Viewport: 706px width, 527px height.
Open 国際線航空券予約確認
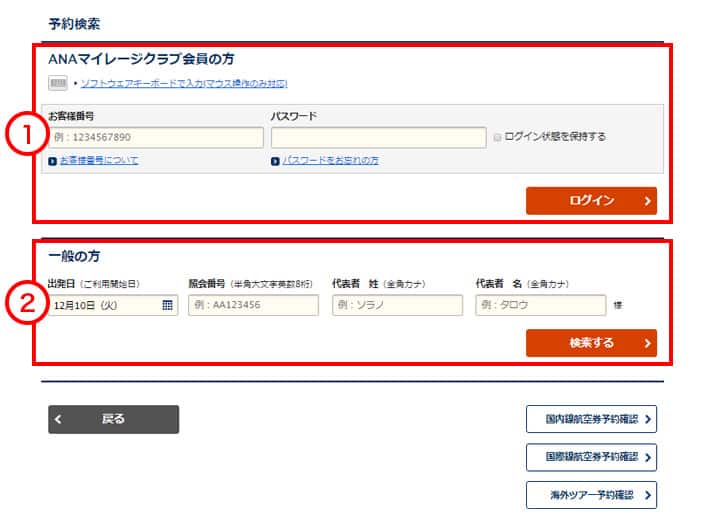[591, 457]
